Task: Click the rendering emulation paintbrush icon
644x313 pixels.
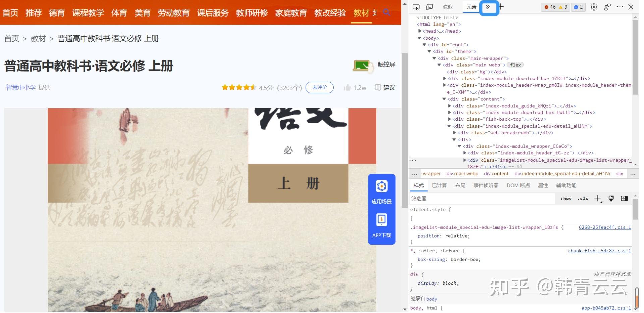Action: 611,199
